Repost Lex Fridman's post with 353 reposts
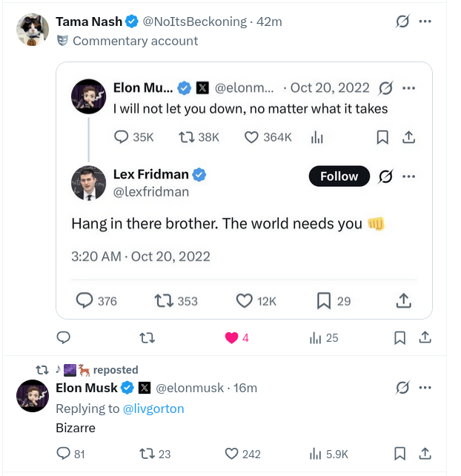Image resolution: width=461 pixels, height=476 pixels. pos(163,300)
